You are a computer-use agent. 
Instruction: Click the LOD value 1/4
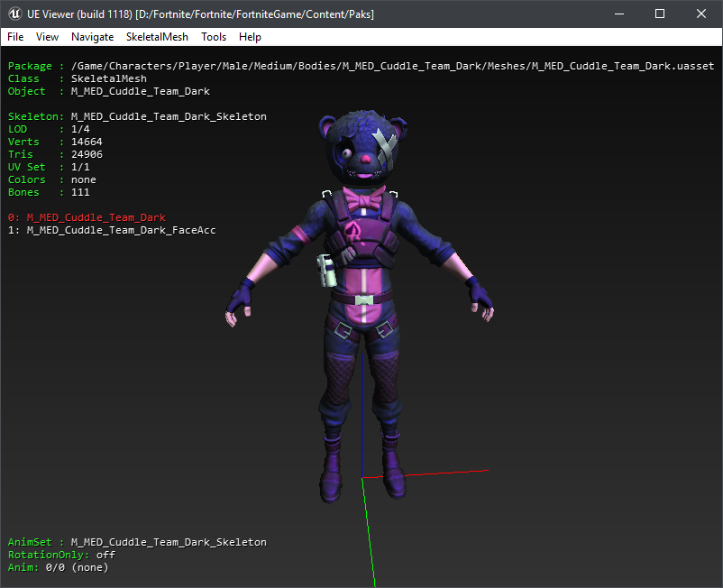[x=80, y=129]
